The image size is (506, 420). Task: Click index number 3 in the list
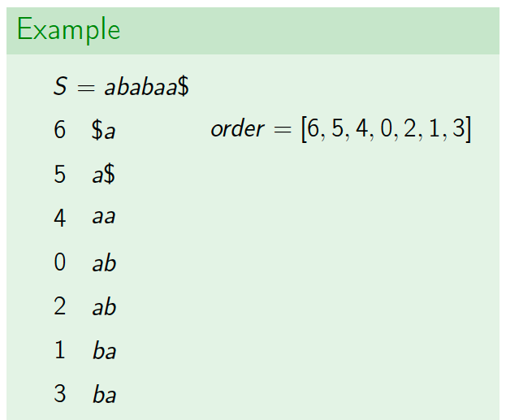coord(60,394)
